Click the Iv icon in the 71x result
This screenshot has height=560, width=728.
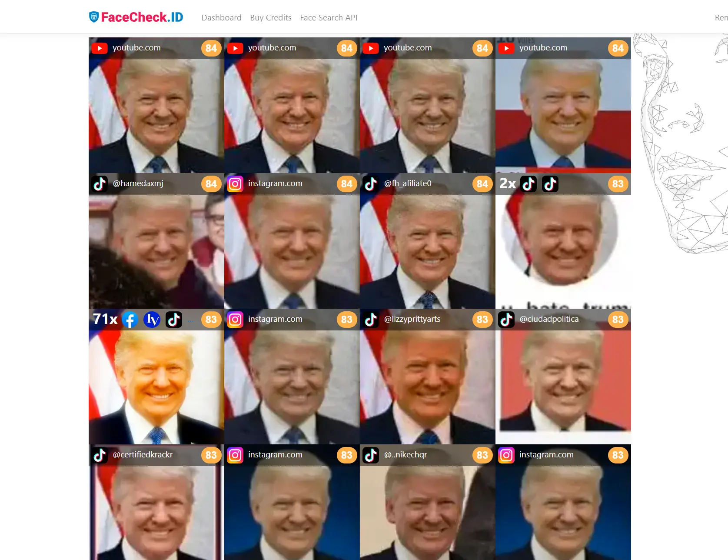point(152,320)
